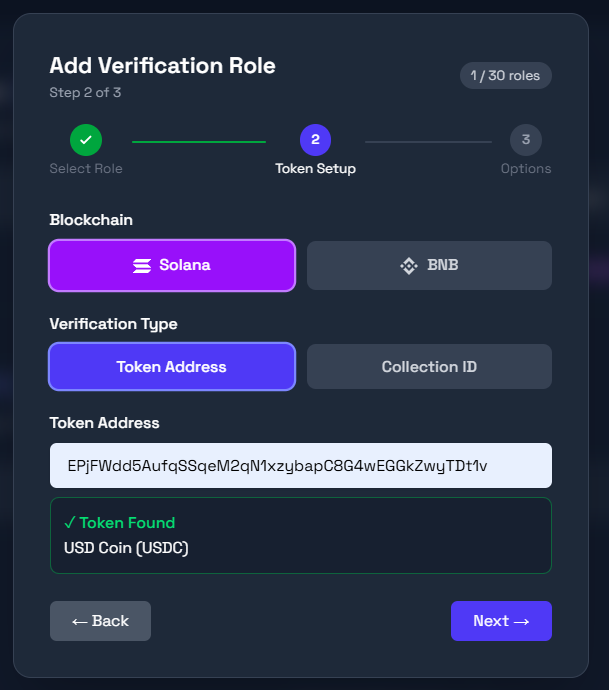The image size is (609, 690).
Task: Click the USD Coin (USDC) result
Action: [x=126, y=548]
